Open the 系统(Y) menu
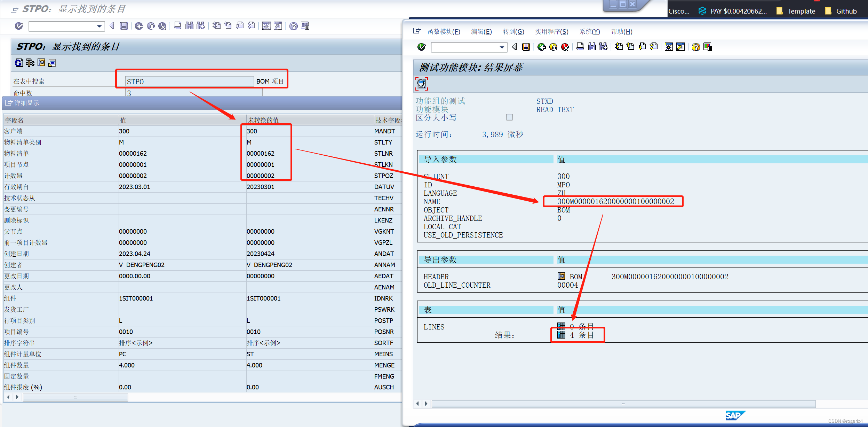Viewport: 868px width, 427px height. pyautogui.click(x=589, y=32)
